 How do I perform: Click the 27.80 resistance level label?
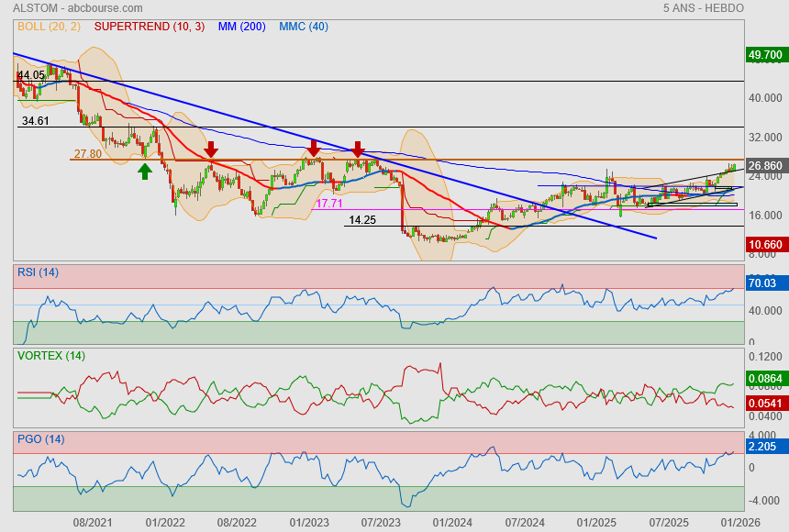87,154
